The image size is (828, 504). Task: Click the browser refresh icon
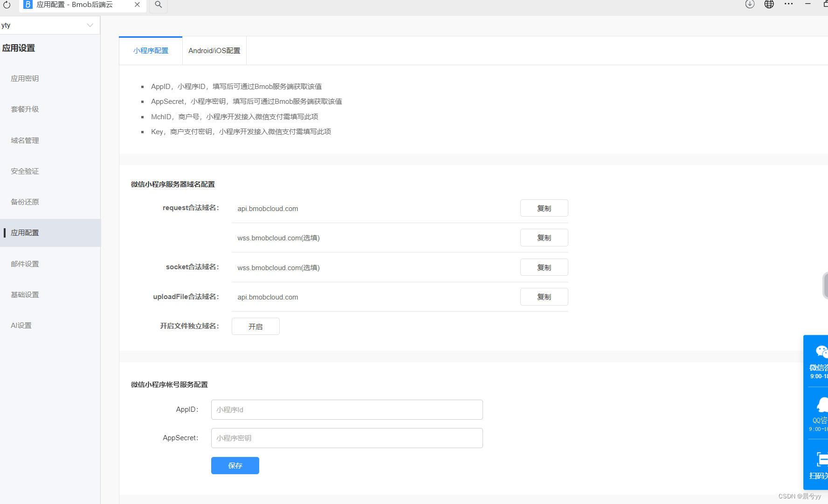pyautogui.click(x=7, y=5)
